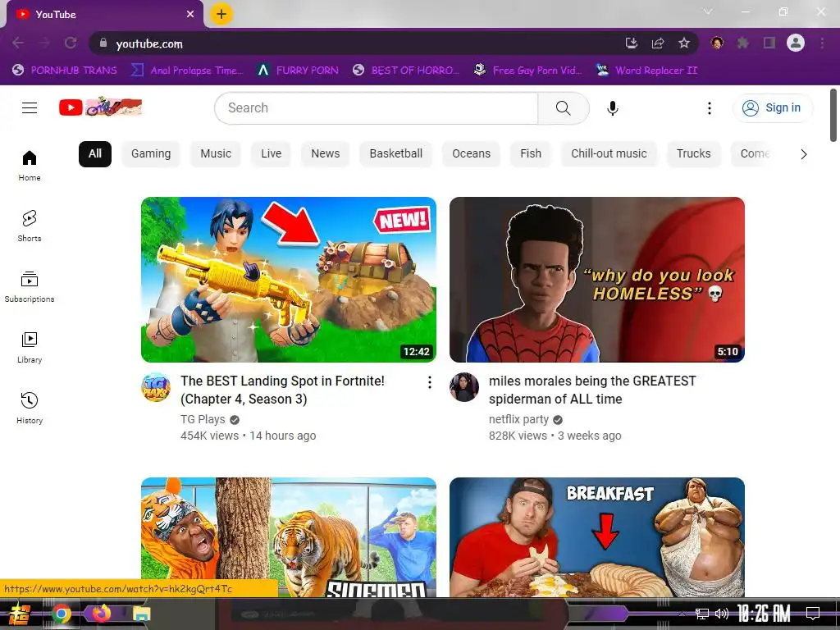
Task: Open the YouTube guide hamburger menu
Action: (30, 107)
